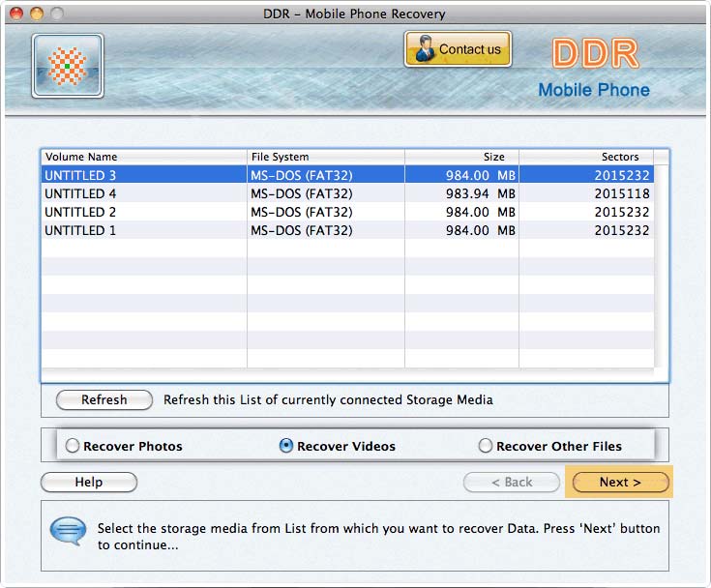This screenshot has height=588, width=711.
Task: Click the 2015232 sectors in UNTITLED 3 row
Action: pyautogui.click(x=622, y=175)
